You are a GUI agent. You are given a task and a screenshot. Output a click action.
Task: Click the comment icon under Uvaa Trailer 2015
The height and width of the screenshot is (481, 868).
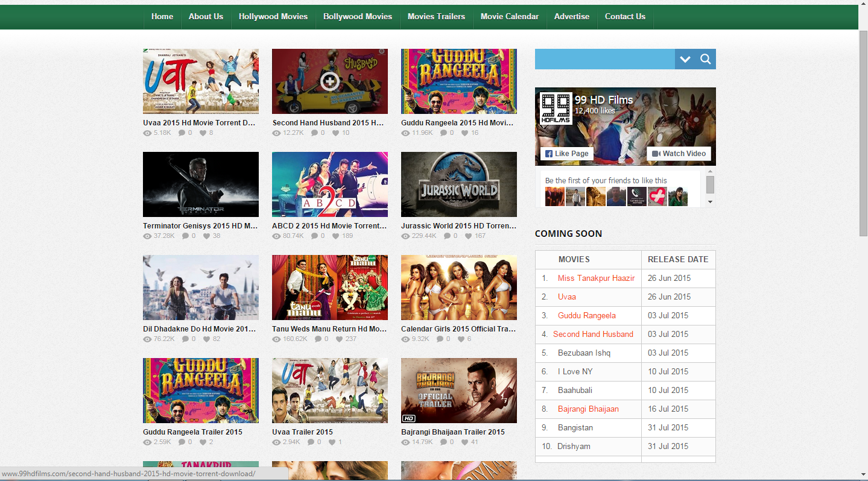coord(311,442)
